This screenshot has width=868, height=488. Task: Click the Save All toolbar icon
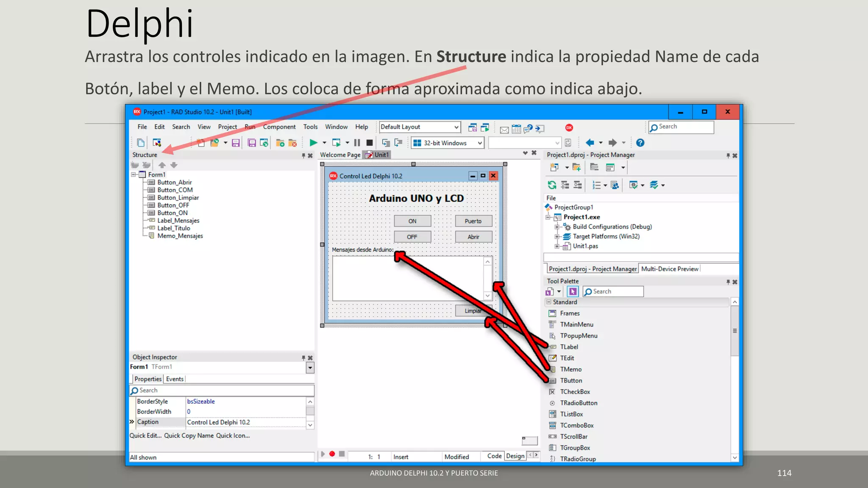click(x=252, y=143)
